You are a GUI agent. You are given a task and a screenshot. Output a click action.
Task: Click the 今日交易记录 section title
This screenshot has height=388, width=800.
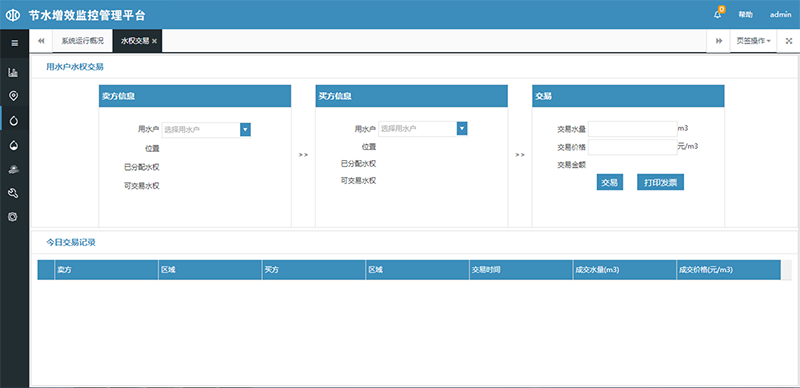[x=71, y=242]
